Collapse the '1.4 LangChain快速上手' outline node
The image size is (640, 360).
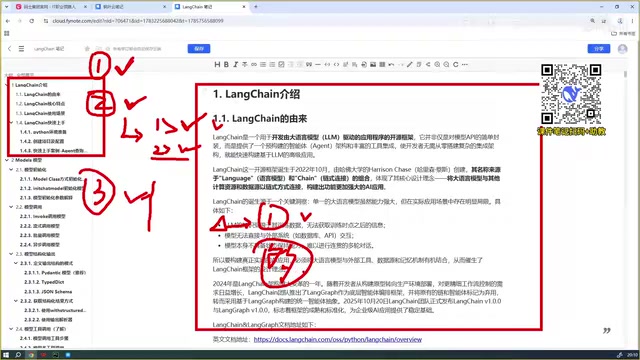pos(11,122)
